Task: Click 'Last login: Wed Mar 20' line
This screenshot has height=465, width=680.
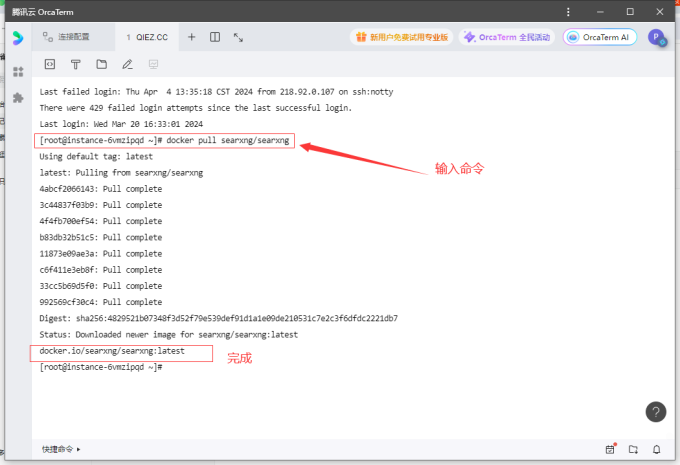Action: click(121, 124)
